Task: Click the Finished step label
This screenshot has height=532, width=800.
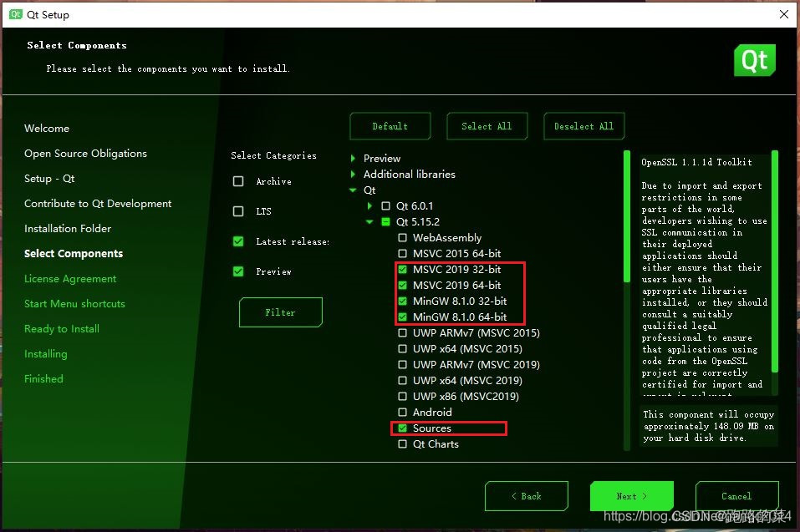Action: [43, 378]
